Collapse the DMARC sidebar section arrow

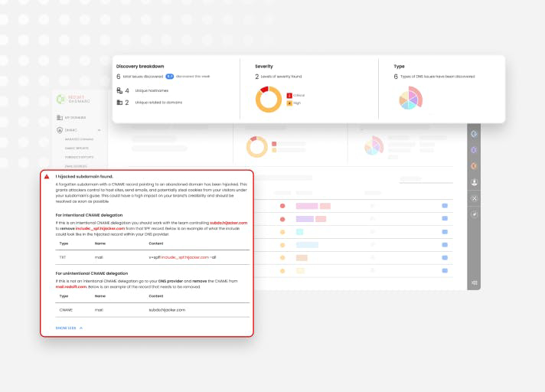pyautogui.click(x=100, y=130)
